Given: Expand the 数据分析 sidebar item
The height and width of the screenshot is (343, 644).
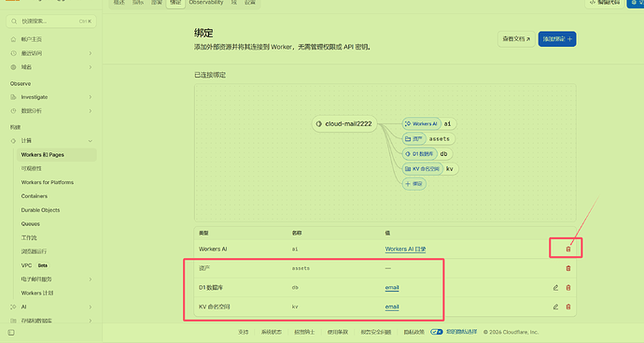Looking at the screenshot, I should [90, 110].
